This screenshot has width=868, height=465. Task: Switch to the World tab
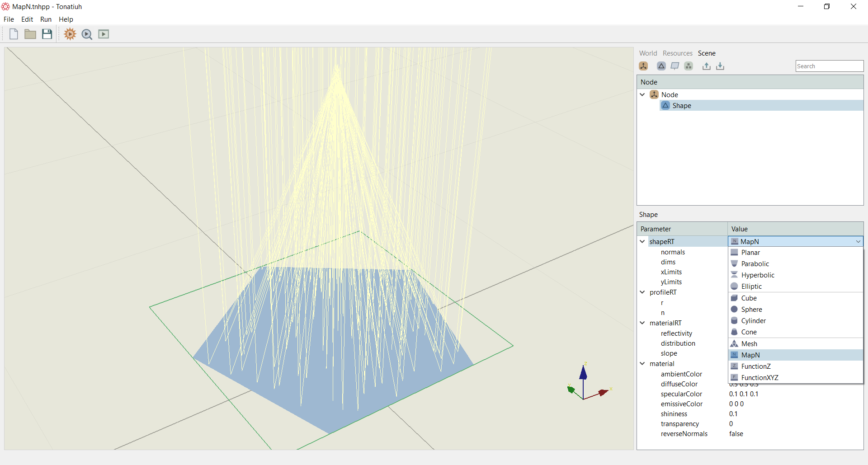(x=648, y=53)
